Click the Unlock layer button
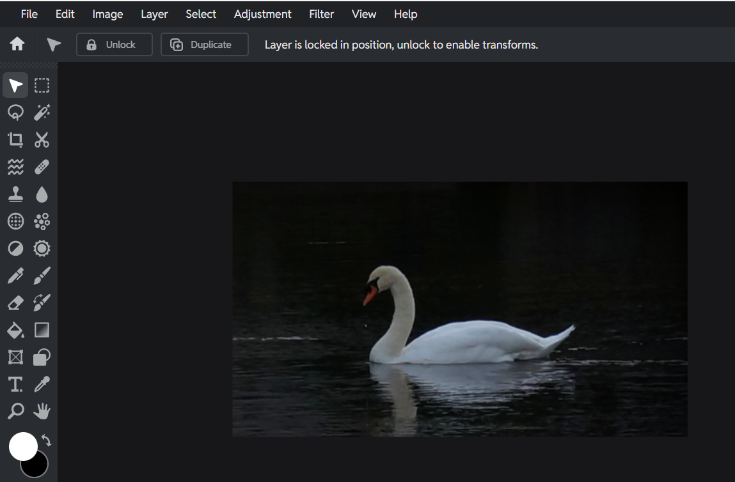Screen dimensions: 735x482 click(114, 45)
